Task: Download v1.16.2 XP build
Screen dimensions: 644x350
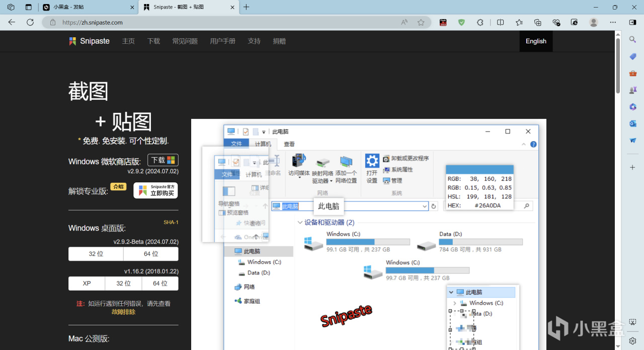Action: [87, 284]
